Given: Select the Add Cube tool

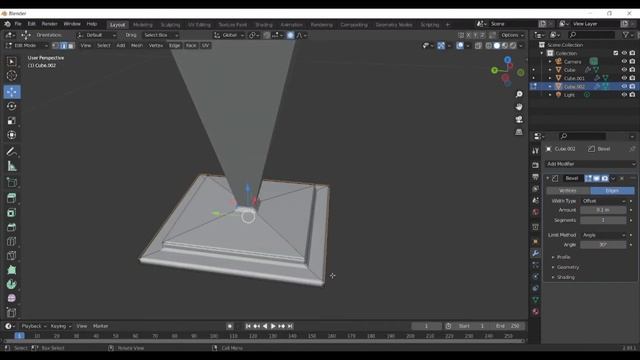Looking at the screenshot, I should [12, 182].
